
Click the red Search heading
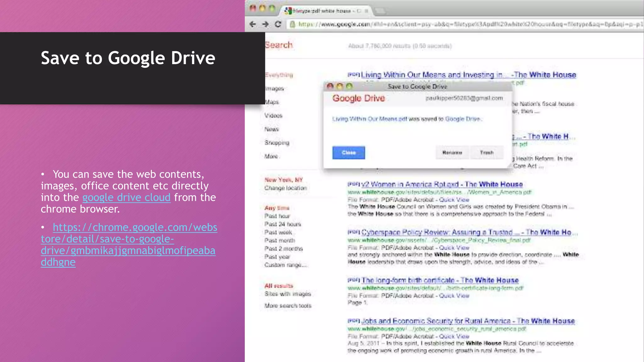click(279, 45)
